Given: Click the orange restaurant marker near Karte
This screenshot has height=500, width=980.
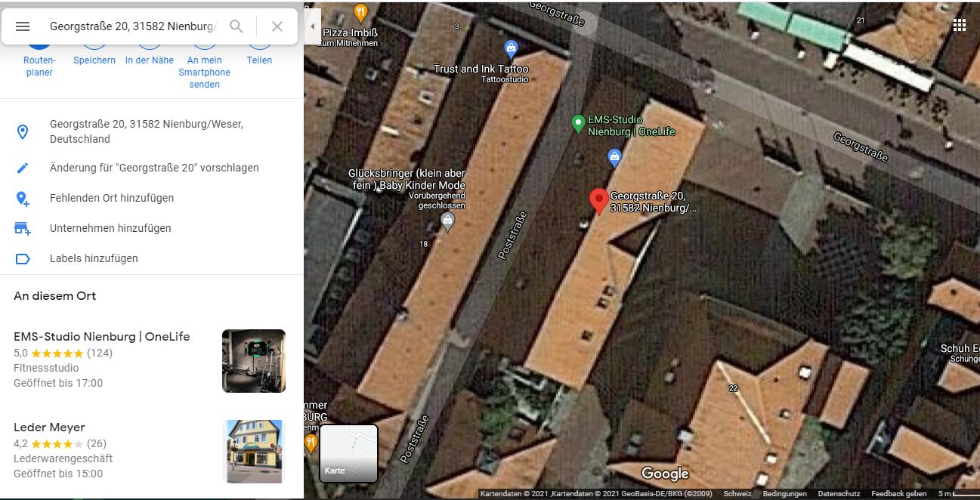Looking at the screenshot, I should [x=311, y=443].
